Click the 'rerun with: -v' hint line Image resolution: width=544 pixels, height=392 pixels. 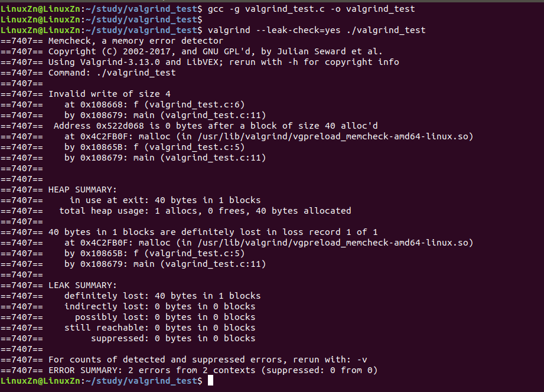pyautogui.click(x=208, y=360)
